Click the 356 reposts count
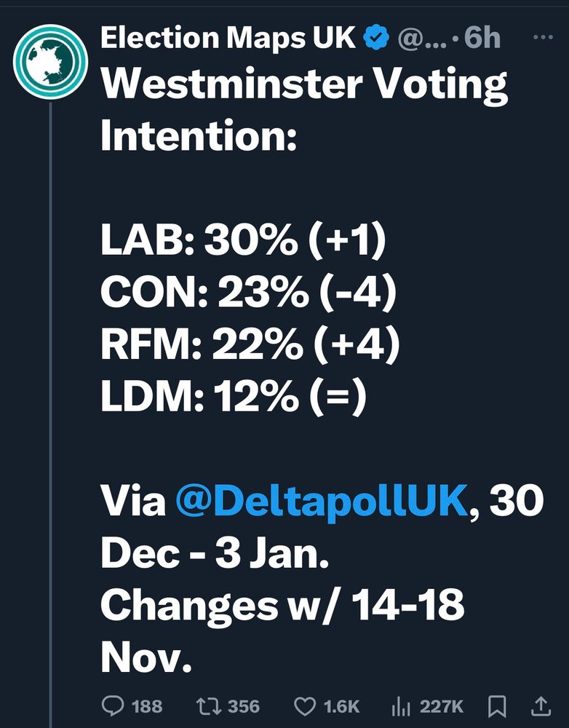 tap(244, 706)
